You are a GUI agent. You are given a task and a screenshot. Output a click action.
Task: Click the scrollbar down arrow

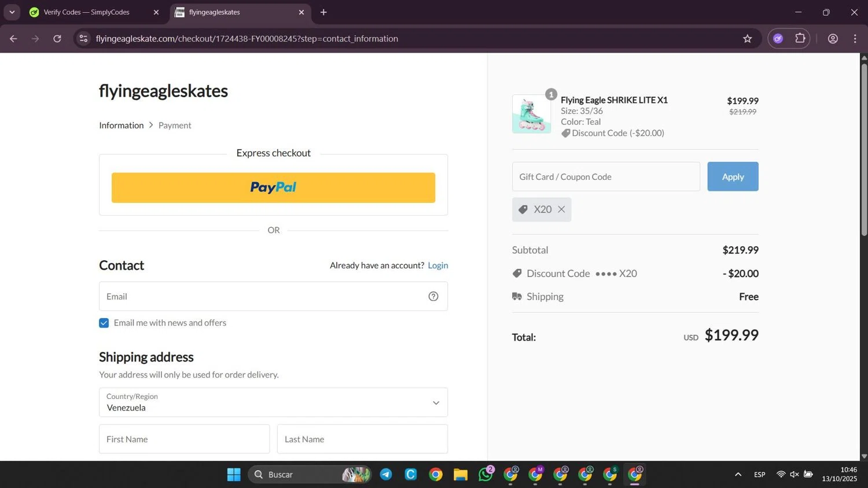click(864, 456)
